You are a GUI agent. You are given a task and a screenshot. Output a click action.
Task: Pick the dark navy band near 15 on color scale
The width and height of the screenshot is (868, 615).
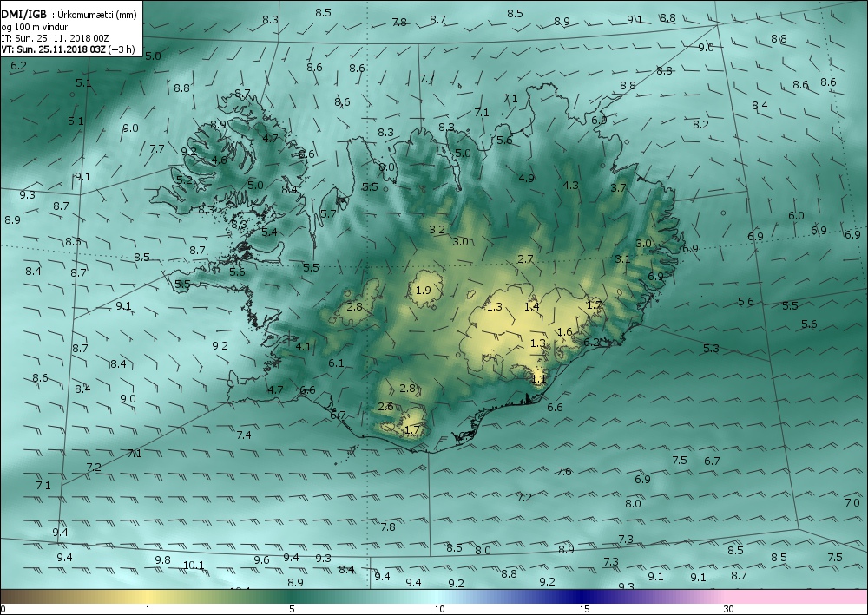[584, 597]
